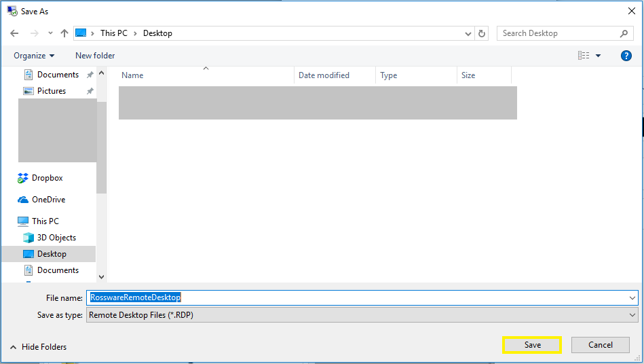Sort files by Date modified column
The height and width of the screenshot is (364, 644).
[324, 75]
